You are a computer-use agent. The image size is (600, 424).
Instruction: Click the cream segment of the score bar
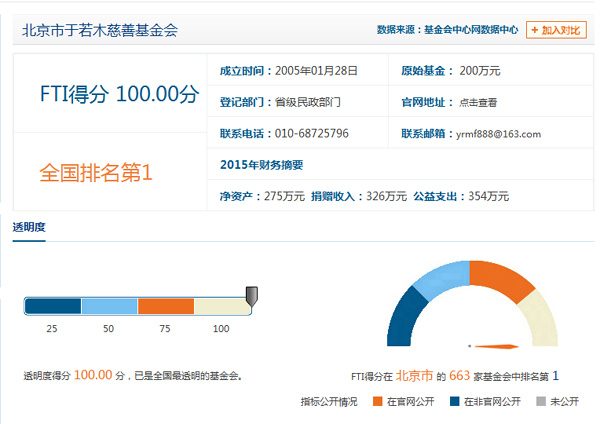coord(222,306)
